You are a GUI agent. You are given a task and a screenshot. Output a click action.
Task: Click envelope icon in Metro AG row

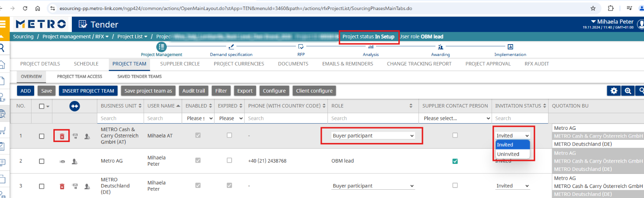62,161
